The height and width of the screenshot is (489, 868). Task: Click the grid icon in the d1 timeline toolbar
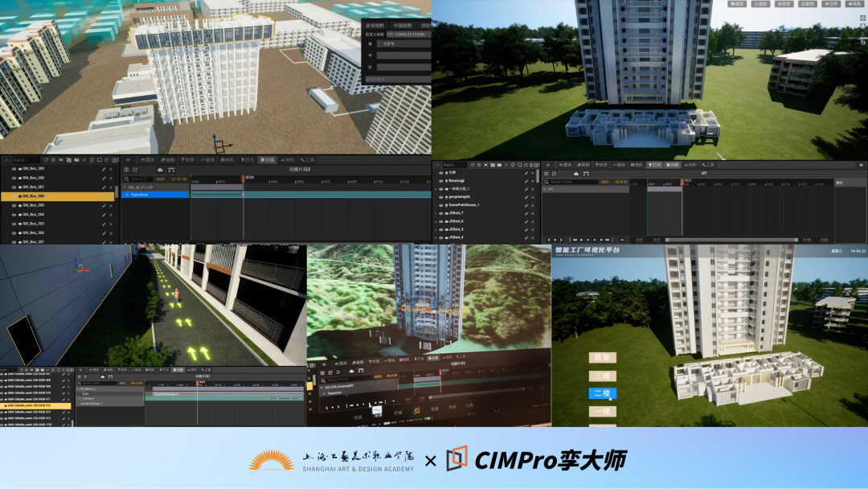click(x=547, y=174)
